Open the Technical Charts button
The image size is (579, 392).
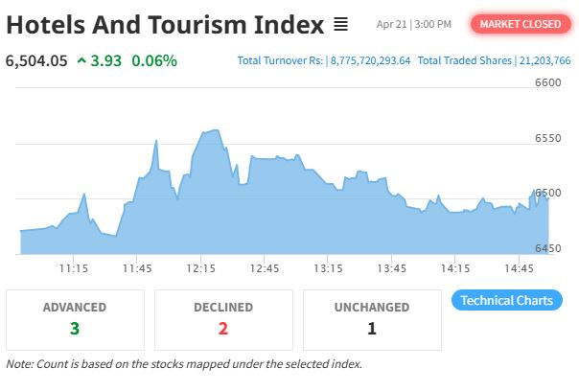[506, 300]
